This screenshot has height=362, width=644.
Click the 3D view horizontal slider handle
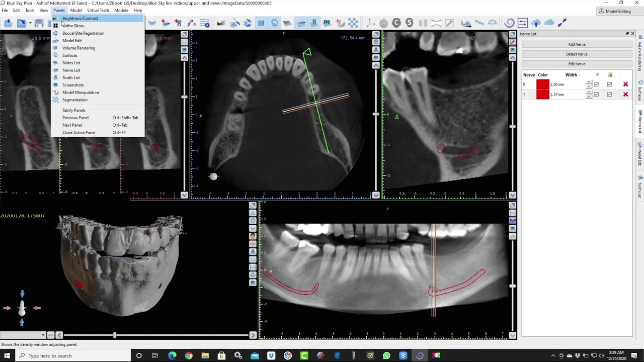tap(115, 335)
